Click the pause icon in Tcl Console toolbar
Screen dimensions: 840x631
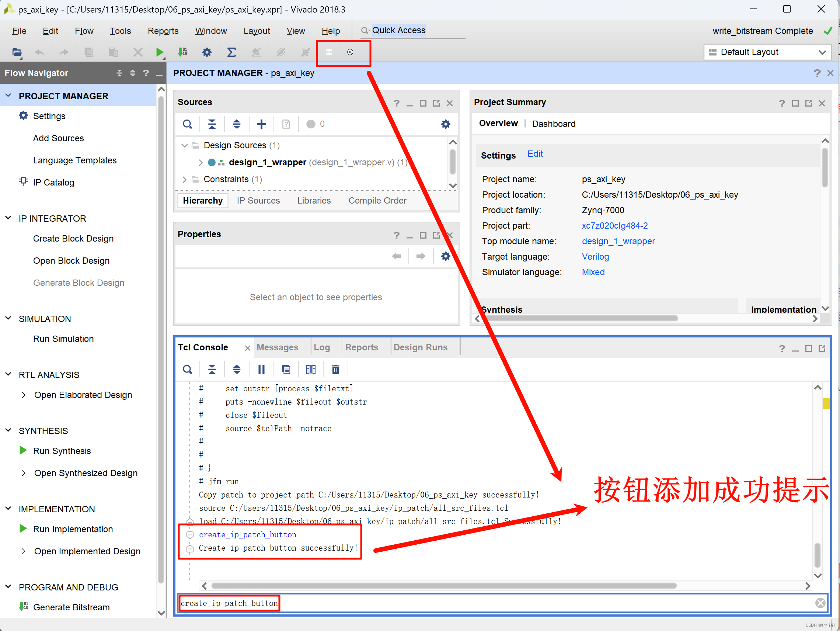pyautogui.click(x=262, y=368)
